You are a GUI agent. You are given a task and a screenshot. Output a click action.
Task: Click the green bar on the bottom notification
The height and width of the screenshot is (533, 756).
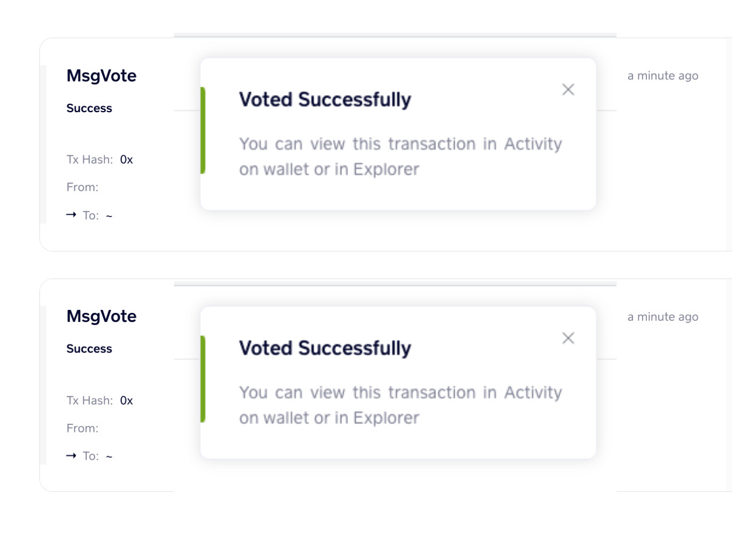(203, 379)
